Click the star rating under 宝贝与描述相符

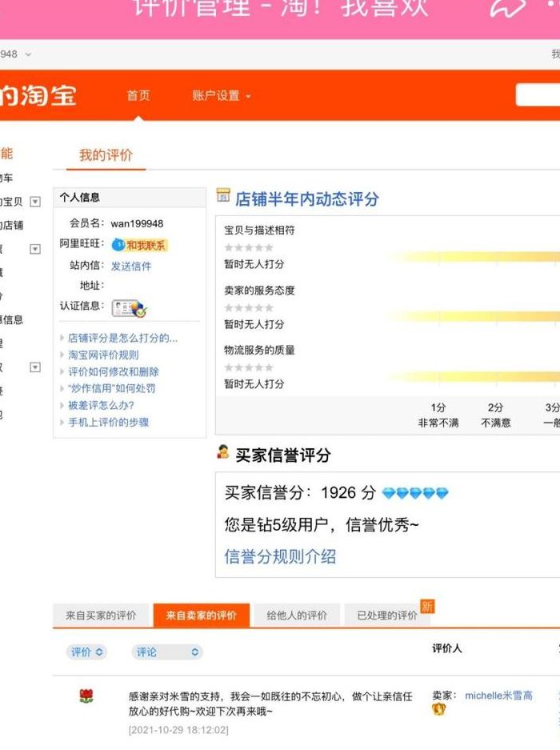(x=249, y=247)
